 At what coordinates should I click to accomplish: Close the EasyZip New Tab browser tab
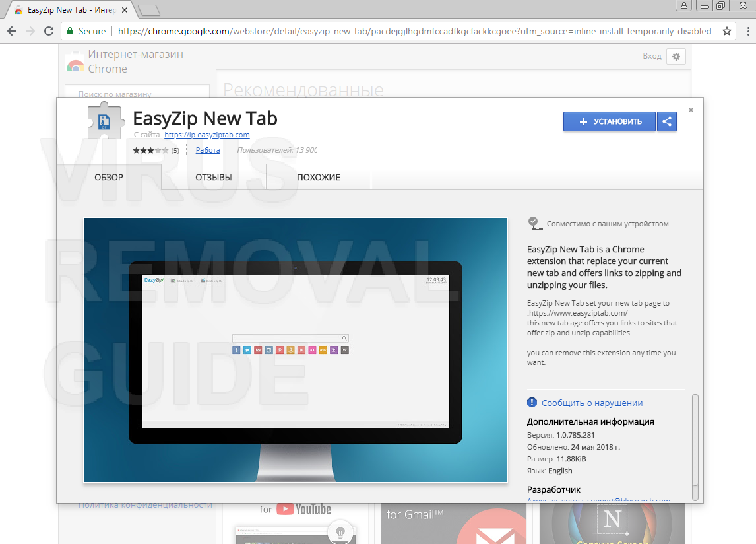pos(125,10)
